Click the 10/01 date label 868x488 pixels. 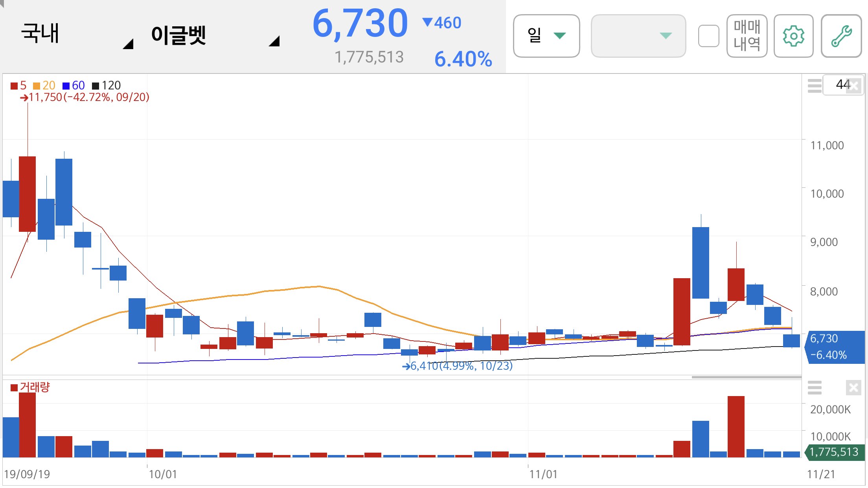pos(163,474)
